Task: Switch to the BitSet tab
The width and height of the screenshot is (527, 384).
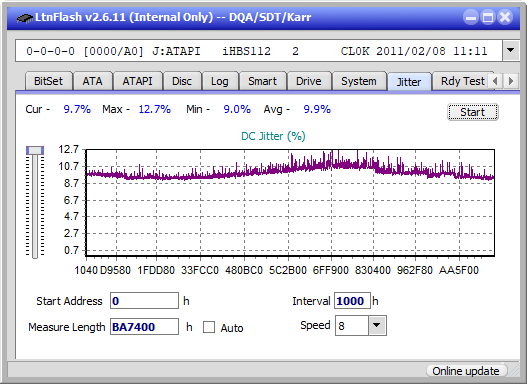Action: pyautogui.click(x=48, y=81)
